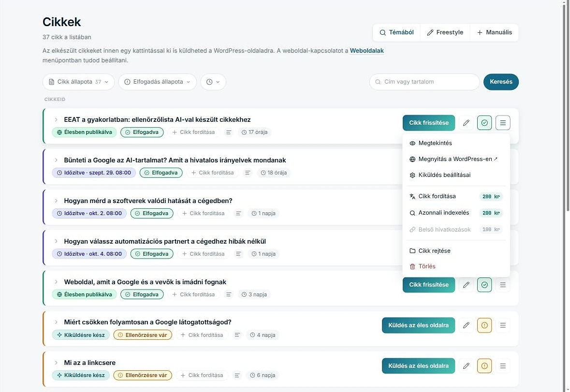570x392 pixels.
Task: Create article with Témából button
Action: (396, 32)
